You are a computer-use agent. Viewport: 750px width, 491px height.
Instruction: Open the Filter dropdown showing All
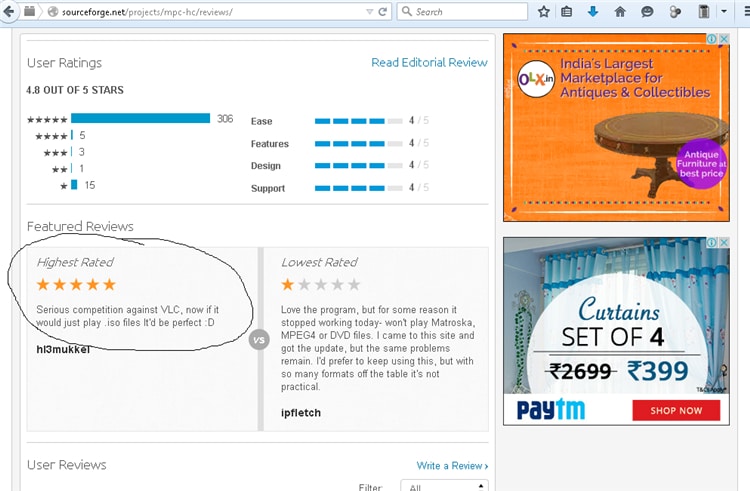444,486
